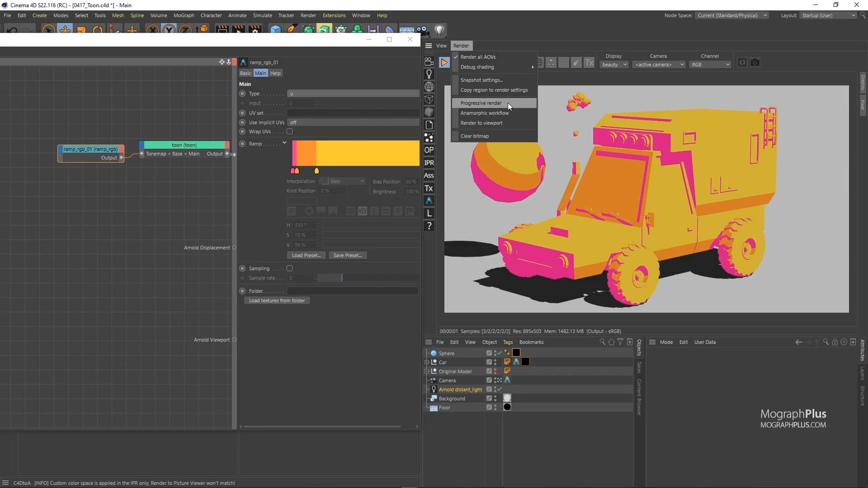The width and height of the screenshot is (868, 488).
Task: Open the Interpolation Step dropdown
Action: pos(342,181)
